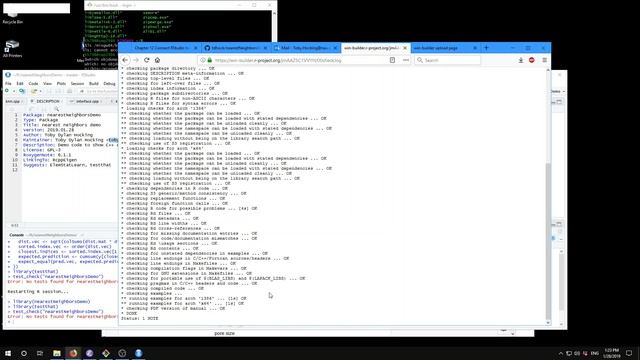Open Firefox downloads panel
The image size is (640, 360).
pos(521,60)
